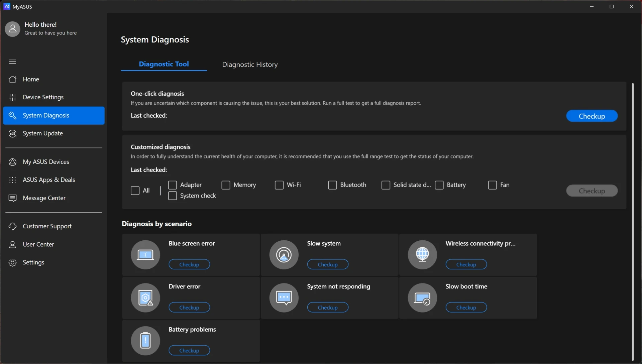Click the ASUS Apps & Deals grid icon
The width and height of the screenshot is (642, 364).
tap(12, 180)
